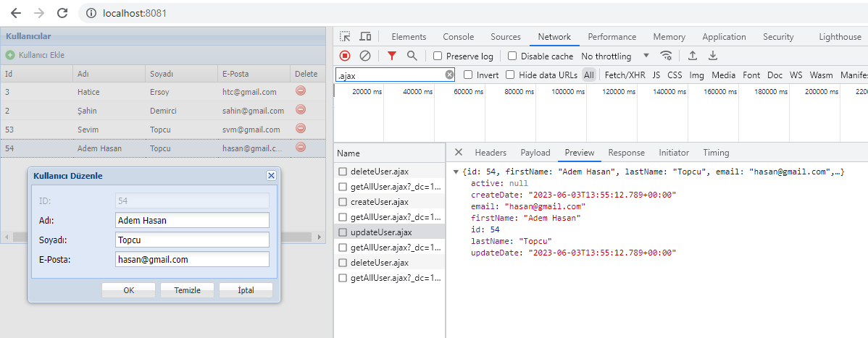Viewport: 868px width, 338px height.
Task: Click Kullanıcı Ekle button
Action: pyautogui.click(x=36, y=55)
